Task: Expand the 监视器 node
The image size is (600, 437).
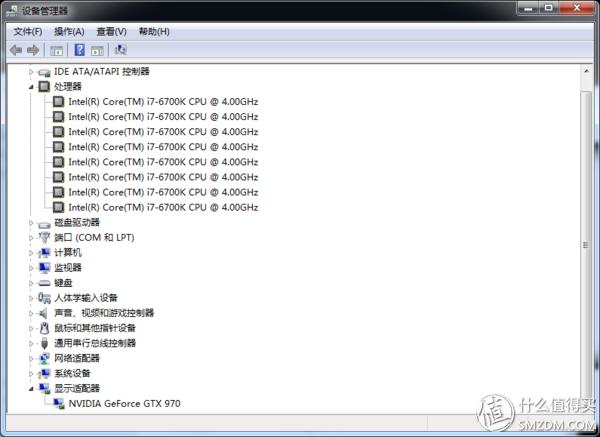Action: click(31, 268)
